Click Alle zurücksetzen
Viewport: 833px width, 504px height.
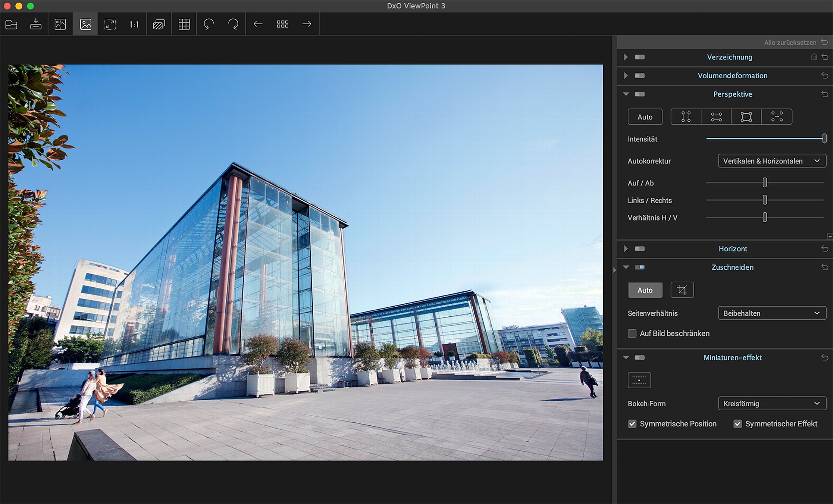[796, 42]
